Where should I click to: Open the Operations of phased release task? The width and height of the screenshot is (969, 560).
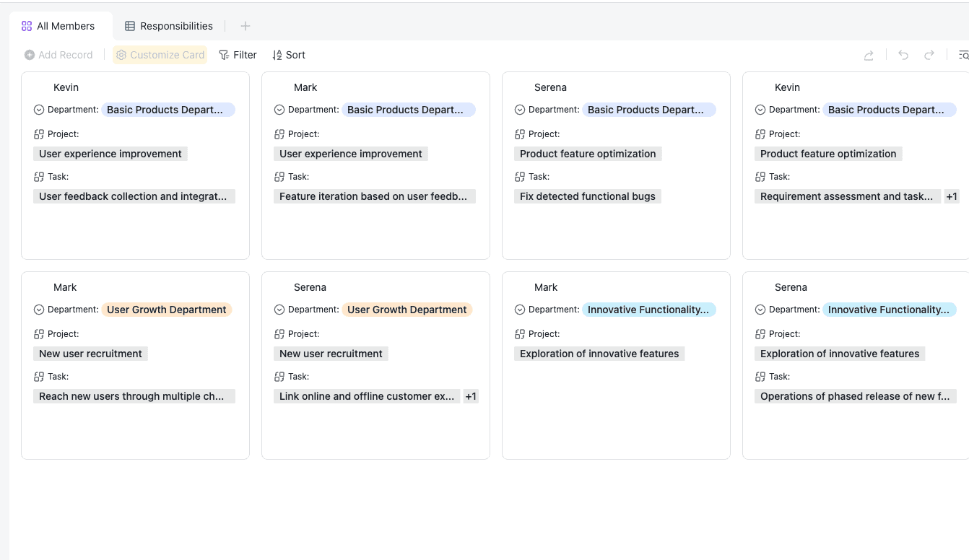[x=855, y=396]
